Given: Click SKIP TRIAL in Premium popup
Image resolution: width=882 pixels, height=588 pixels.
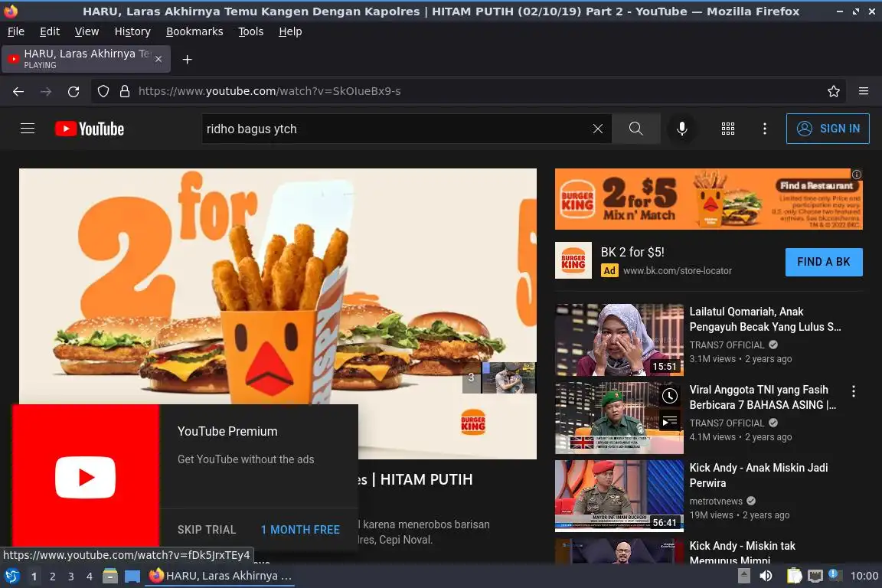Looking at the screenshot, I should tap(207, 530).
